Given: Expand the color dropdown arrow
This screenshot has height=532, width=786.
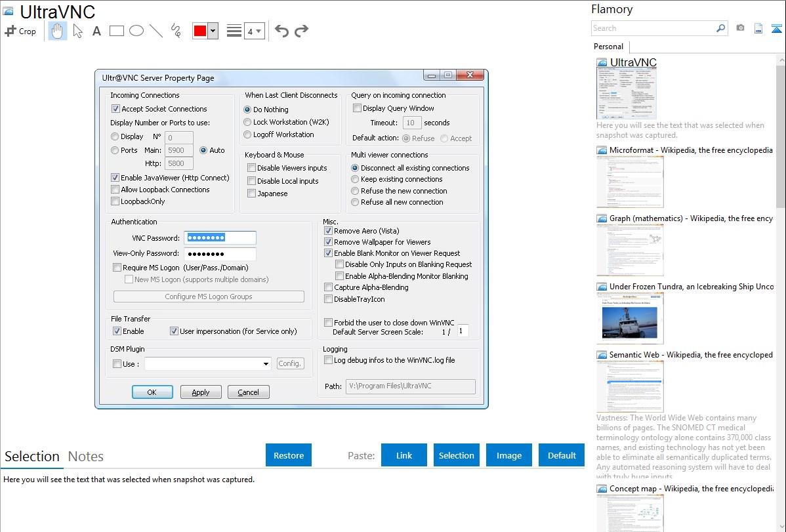Looking at the screenshot, I should 213,31.
